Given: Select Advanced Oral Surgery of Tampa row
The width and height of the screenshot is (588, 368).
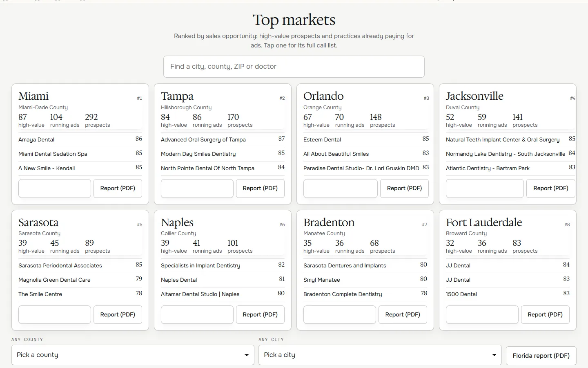Looking at the screenshot, I should click(x=223, y=139).
